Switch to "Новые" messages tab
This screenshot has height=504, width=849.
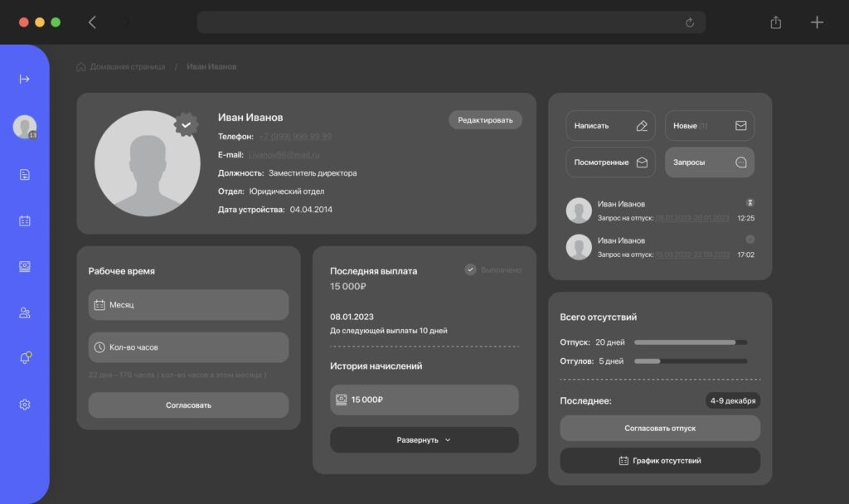coord(709,126)
